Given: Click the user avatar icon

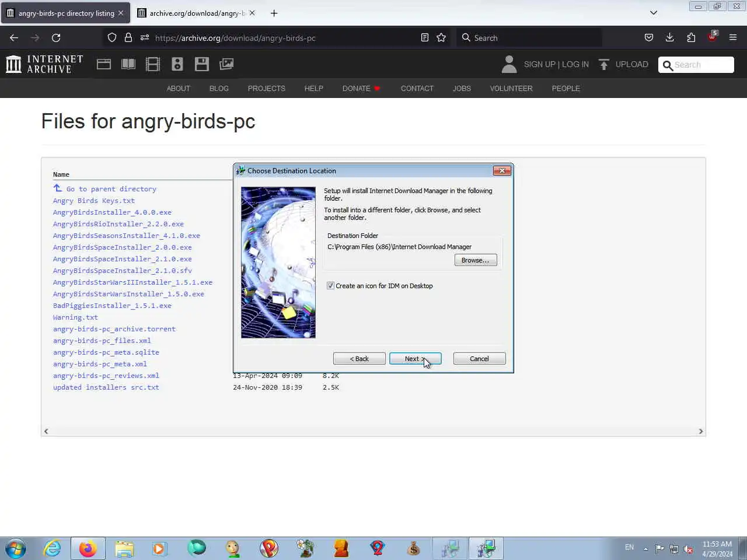Looking at the screenshot, I should [x=509, y=64].
